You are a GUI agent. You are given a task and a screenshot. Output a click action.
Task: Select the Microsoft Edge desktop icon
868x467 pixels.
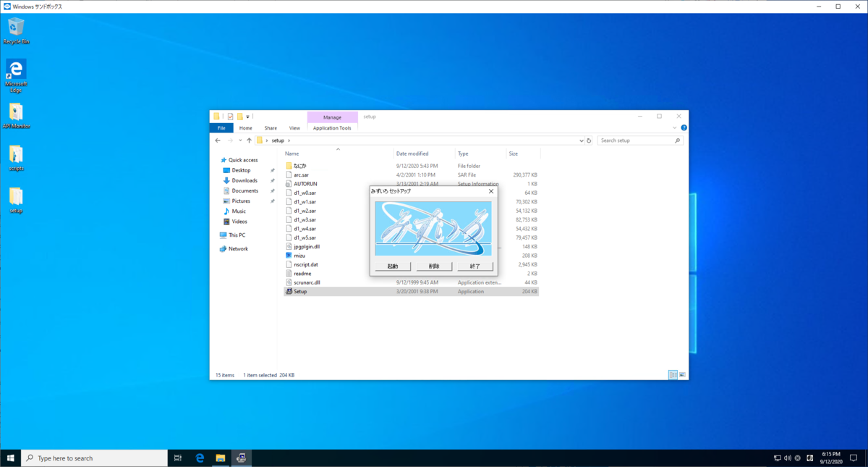tap(16, 76)
